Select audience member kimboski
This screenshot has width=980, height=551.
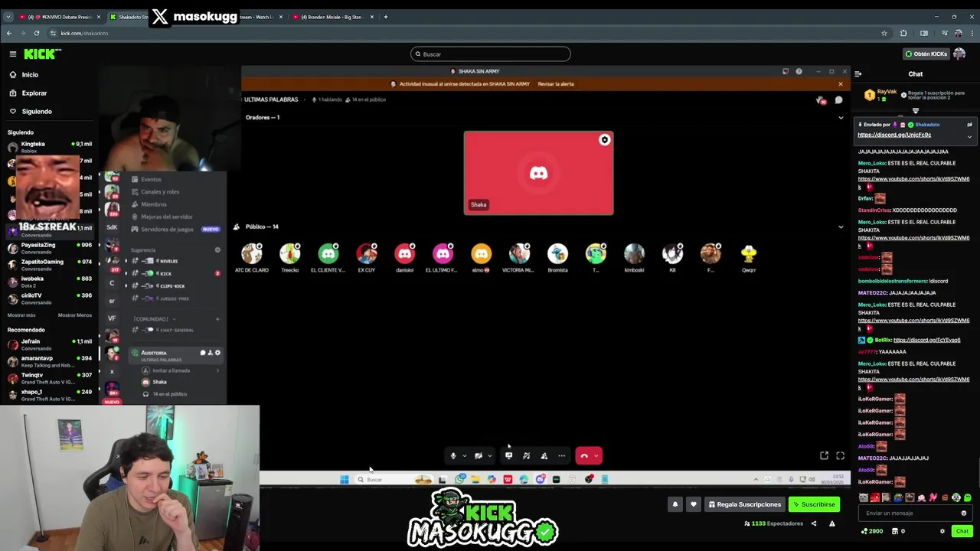click(635, 258)
